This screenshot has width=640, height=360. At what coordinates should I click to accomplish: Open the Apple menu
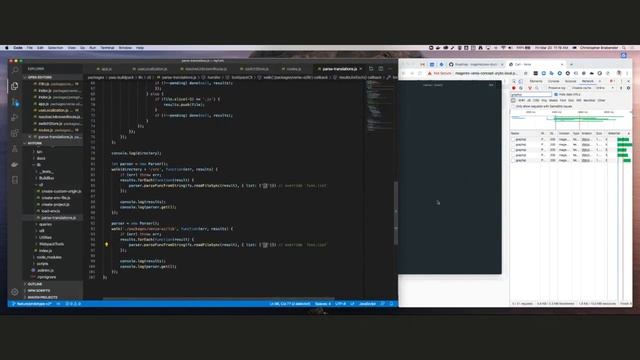pyautogui.click(x=7, y=48)
